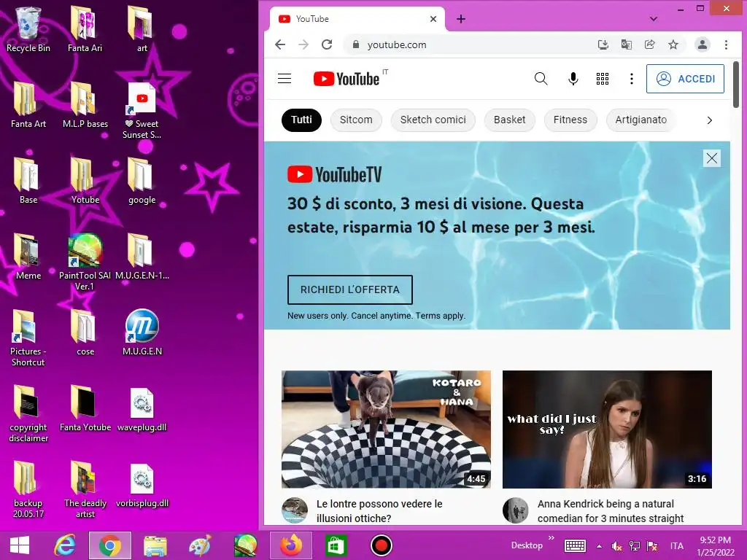The width and height of the screenshot is (747, 560).
Task: Click the RICHIEDI L'OFFERTA button
Action: [350, 289]
